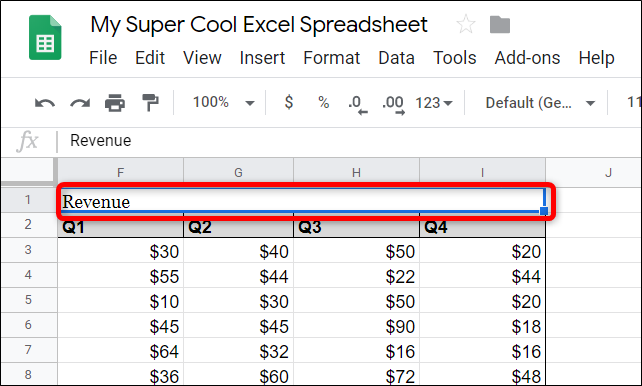Select column J header
The image size is (642, 386).
[594, 172]
